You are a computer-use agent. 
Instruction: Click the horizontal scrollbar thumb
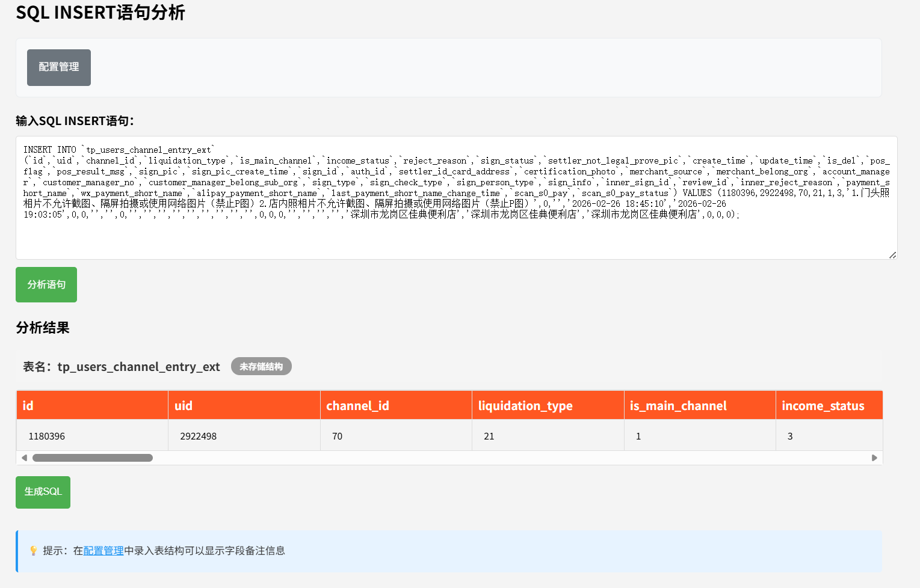(93, 458)
